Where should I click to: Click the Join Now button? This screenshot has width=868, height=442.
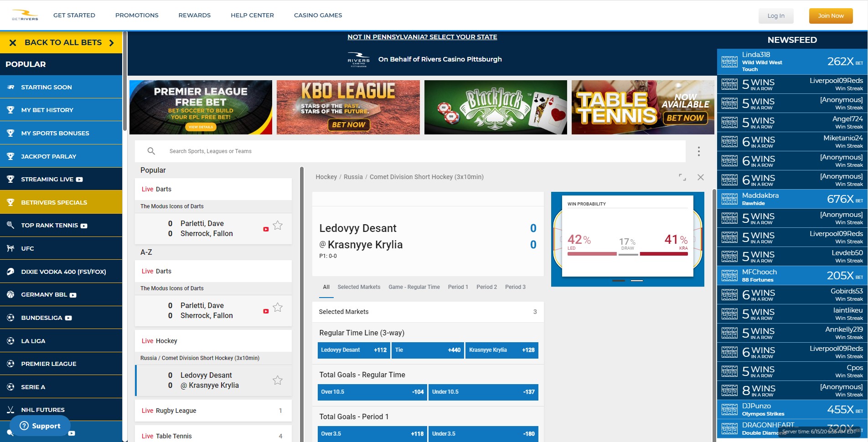pyautogui.click(x=831, y=15)
